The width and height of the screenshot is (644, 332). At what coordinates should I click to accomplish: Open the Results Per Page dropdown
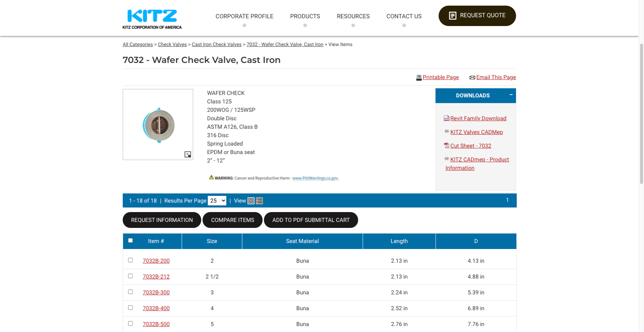click(x=217, y=201)
